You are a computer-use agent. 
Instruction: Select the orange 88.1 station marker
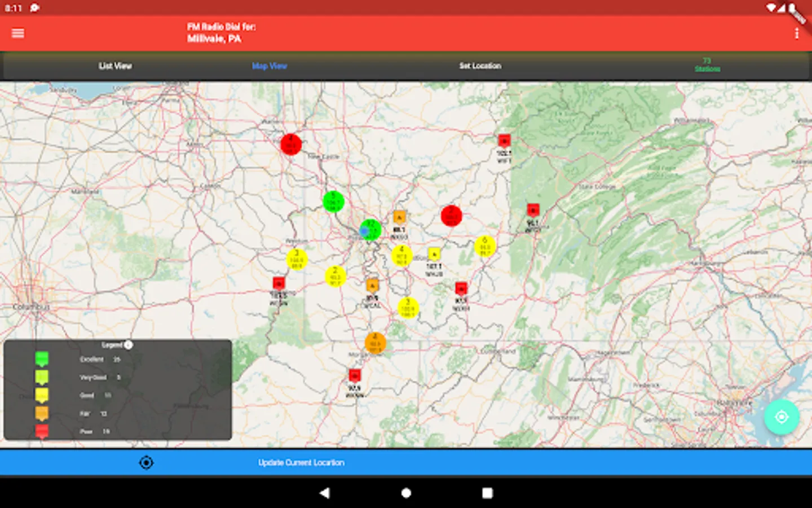(399, 218)
